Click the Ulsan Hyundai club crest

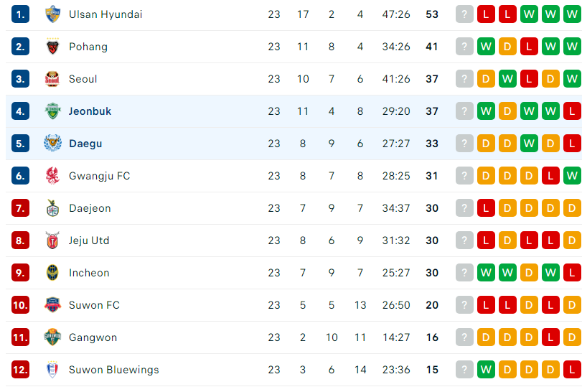tap(52, 14)
